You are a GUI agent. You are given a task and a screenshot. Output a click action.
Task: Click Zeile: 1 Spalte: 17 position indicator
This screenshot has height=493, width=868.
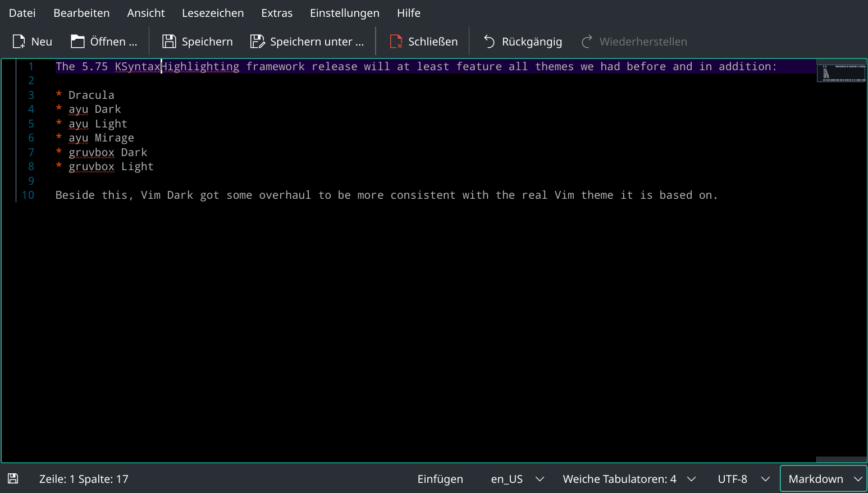(x=84, y=479)
